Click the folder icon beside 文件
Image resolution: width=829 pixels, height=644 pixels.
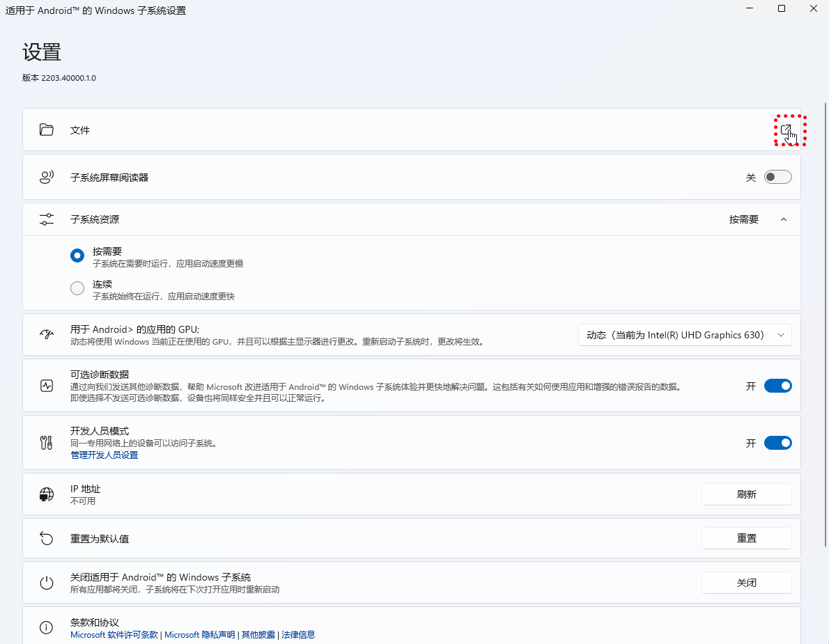(x=47, y=129)
